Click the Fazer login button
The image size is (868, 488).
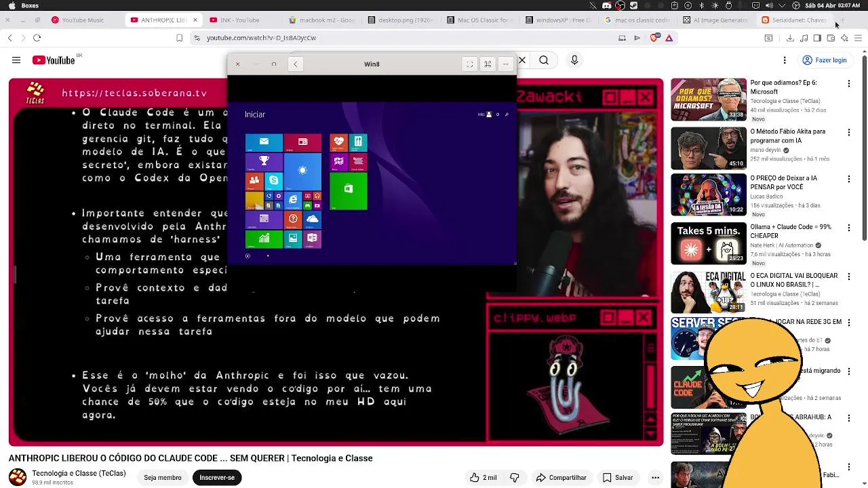coord(825,60)
